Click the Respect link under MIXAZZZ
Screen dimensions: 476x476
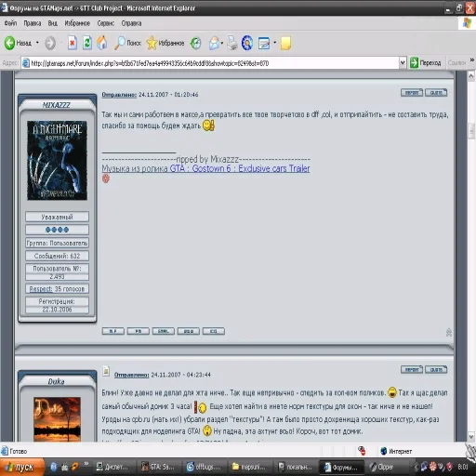(41, 289)
